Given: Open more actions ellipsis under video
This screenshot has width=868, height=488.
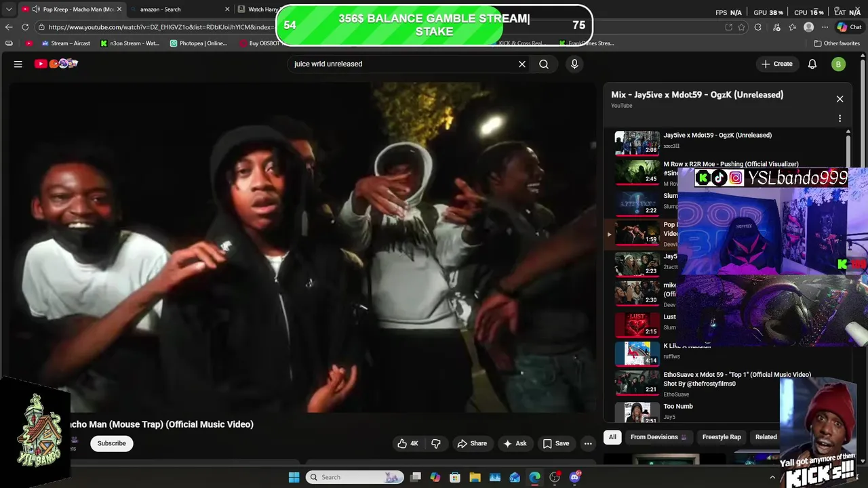Looking at the screenshot, I should click(x=588, y=443).
